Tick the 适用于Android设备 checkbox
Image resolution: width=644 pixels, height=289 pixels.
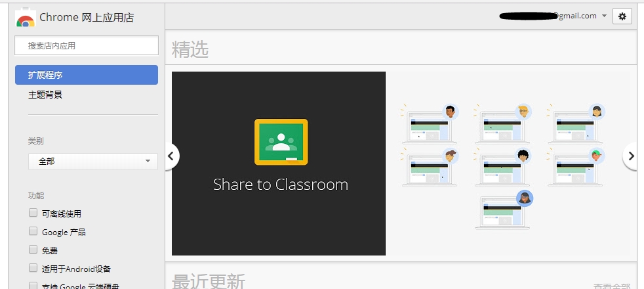(33, 268)
